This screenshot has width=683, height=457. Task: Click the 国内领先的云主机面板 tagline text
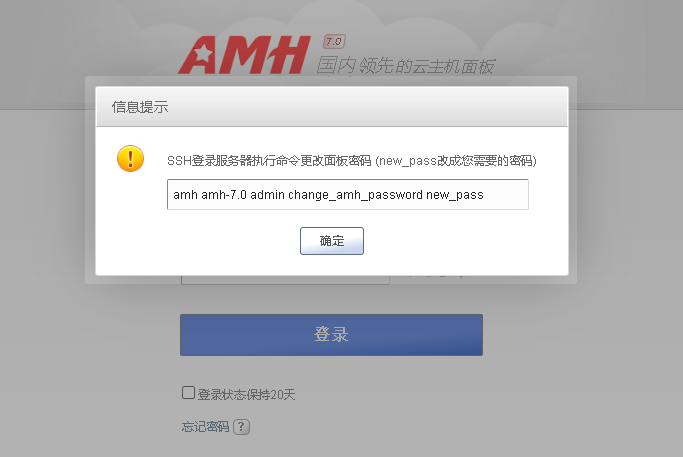pos(405,66)
